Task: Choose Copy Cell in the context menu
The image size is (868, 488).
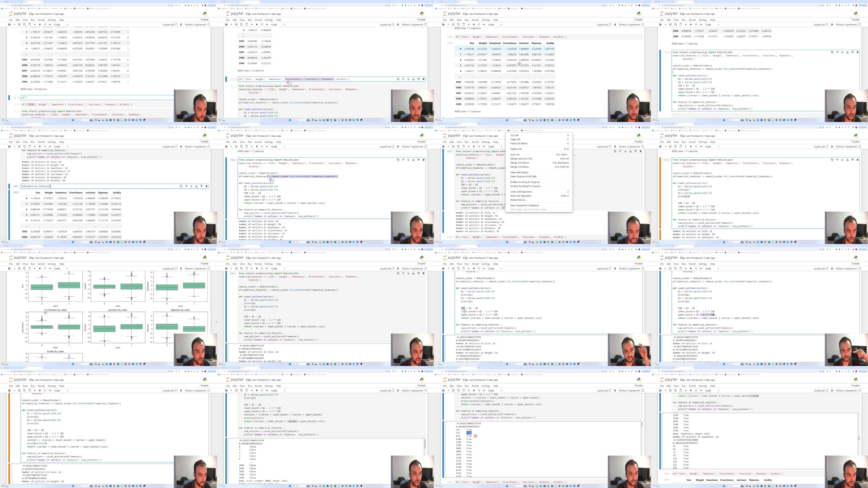Action: [539, 139]
